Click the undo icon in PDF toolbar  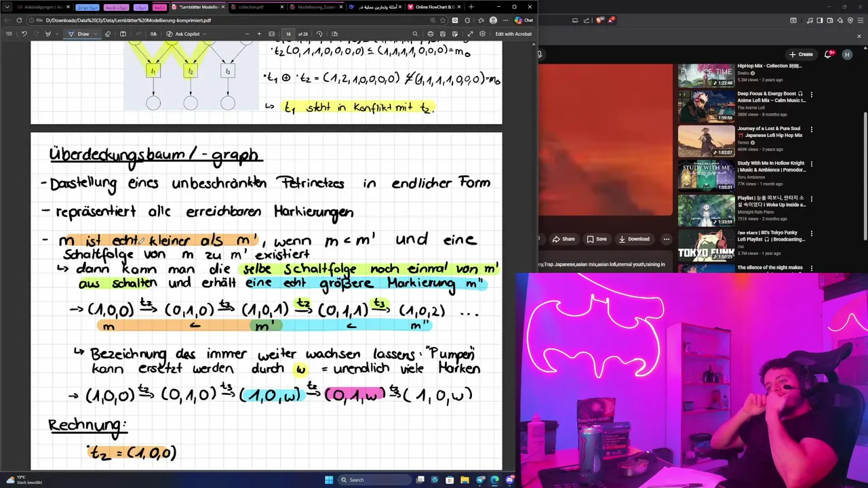24,34
